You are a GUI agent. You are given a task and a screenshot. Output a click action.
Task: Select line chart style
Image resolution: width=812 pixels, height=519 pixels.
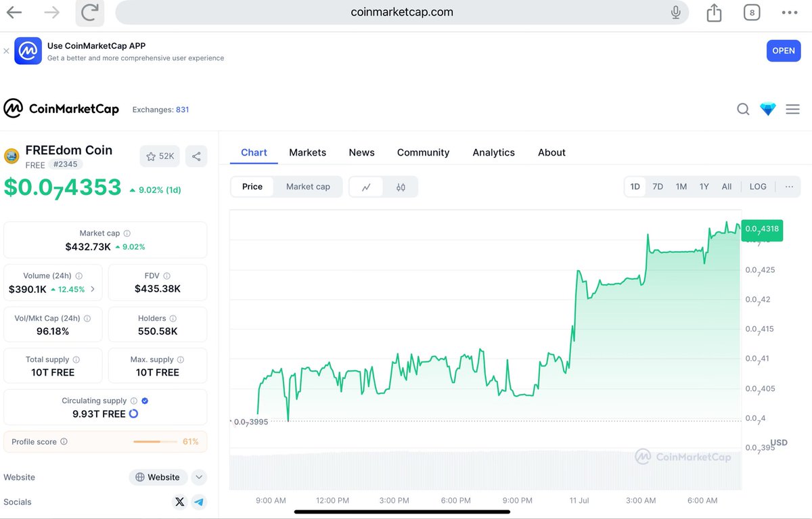(x=366, y=187)
